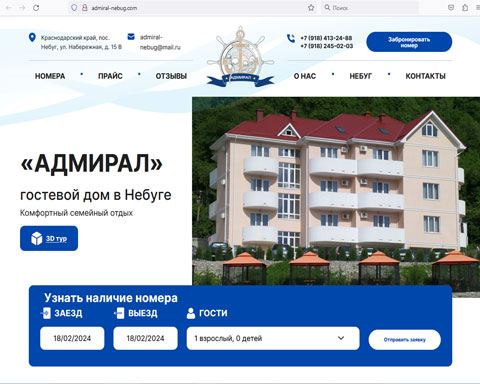Click the browser forward arrow

pyautogui.click(x=22, y=8)
